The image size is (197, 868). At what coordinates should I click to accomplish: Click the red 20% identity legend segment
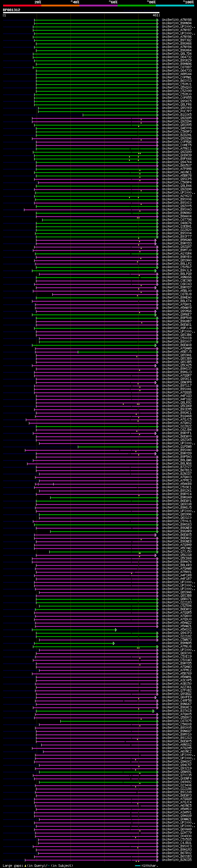(x=22, y=6)
